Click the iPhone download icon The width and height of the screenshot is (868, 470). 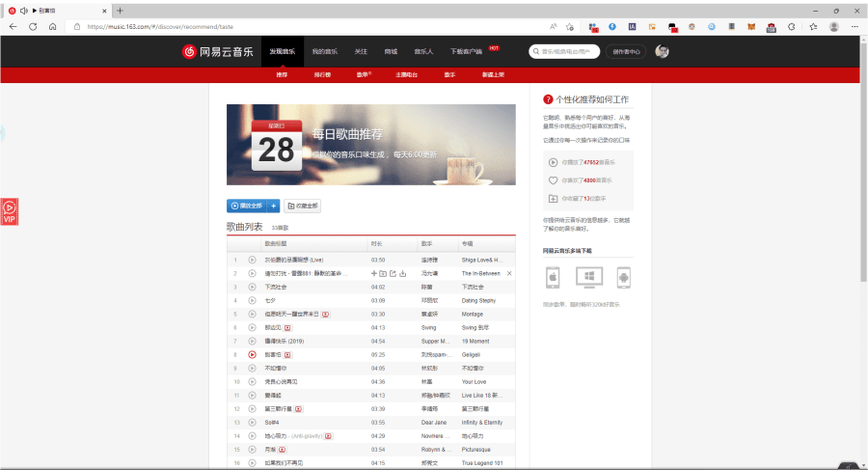(x=553, y=277)
